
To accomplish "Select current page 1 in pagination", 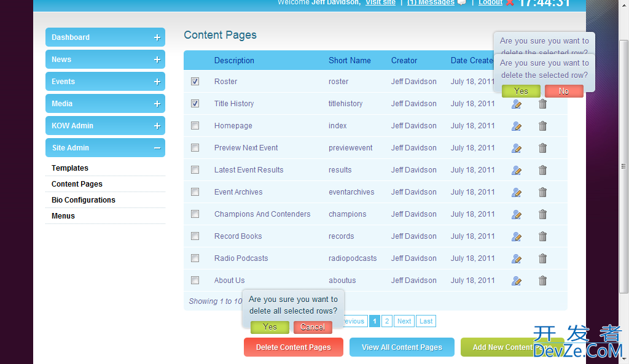I will (x=374, y=321).
